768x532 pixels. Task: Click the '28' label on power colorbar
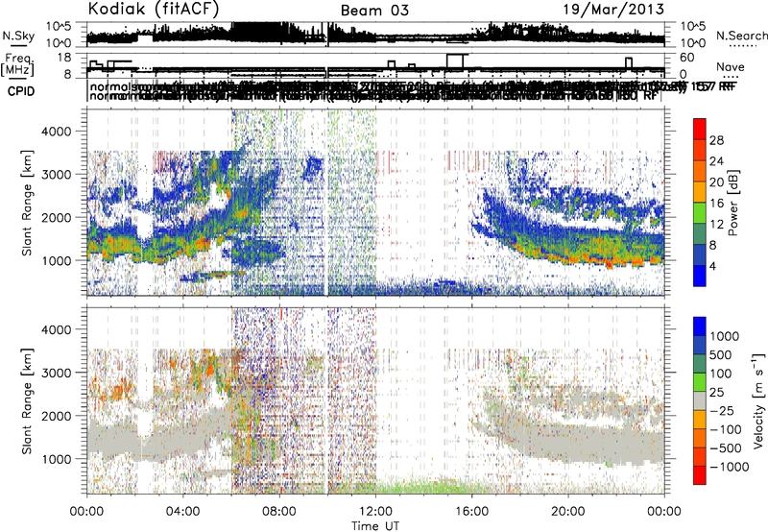point(716,140)
